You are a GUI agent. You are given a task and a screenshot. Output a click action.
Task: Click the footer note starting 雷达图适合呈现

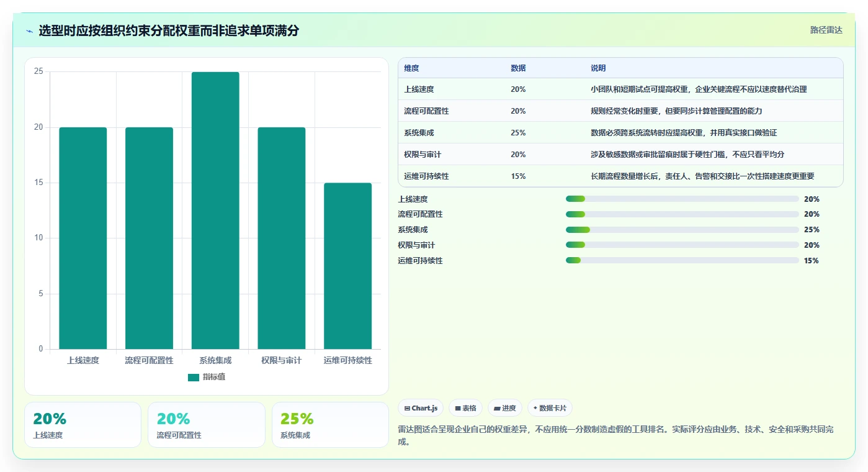615,435
